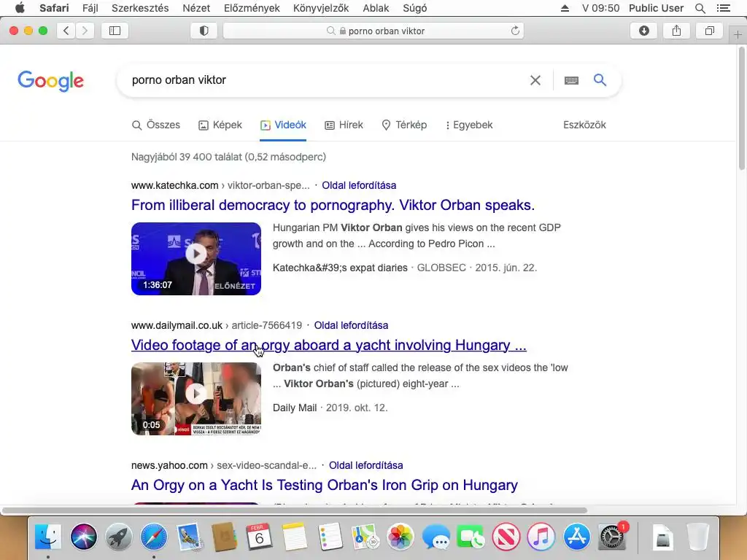Open the privacy report shield icon

coord(204,31)
